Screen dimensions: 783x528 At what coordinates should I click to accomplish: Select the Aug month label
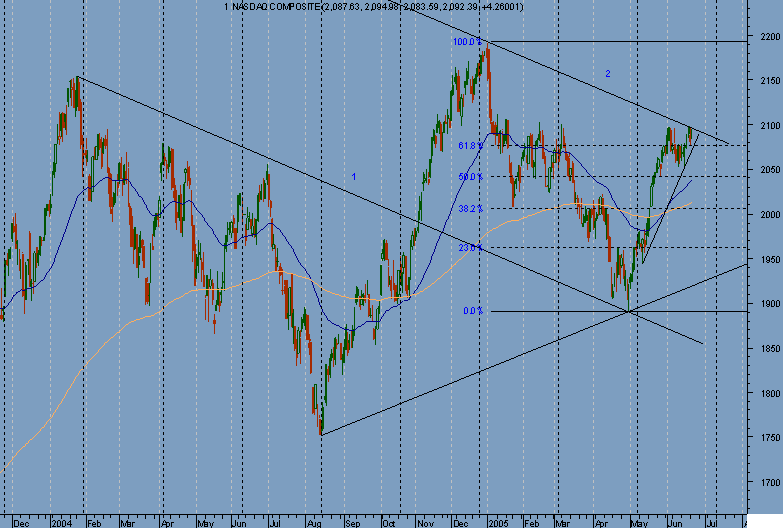314,523
